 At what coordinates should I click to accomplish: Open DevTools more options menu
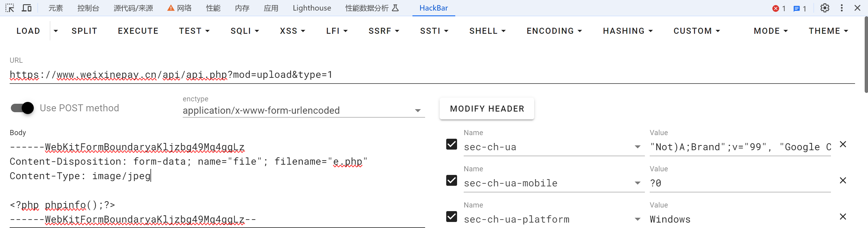click(x=841, y=8)
